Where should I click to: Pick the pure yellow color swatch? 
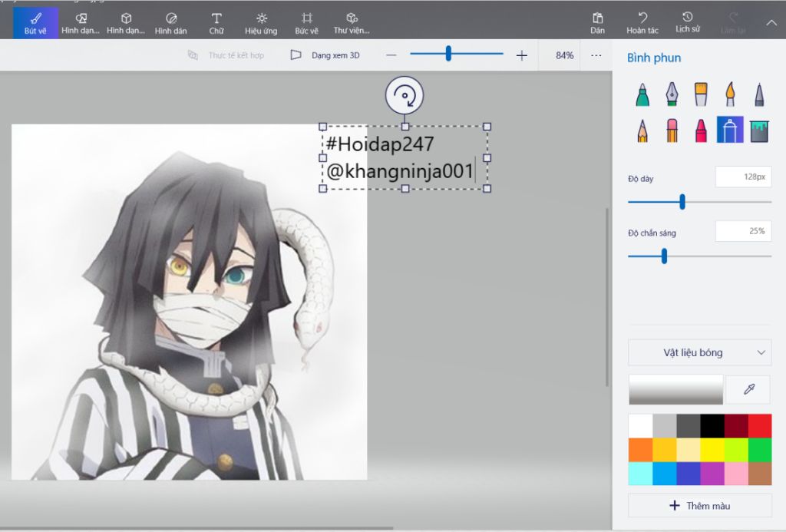[x=712, y=450]
